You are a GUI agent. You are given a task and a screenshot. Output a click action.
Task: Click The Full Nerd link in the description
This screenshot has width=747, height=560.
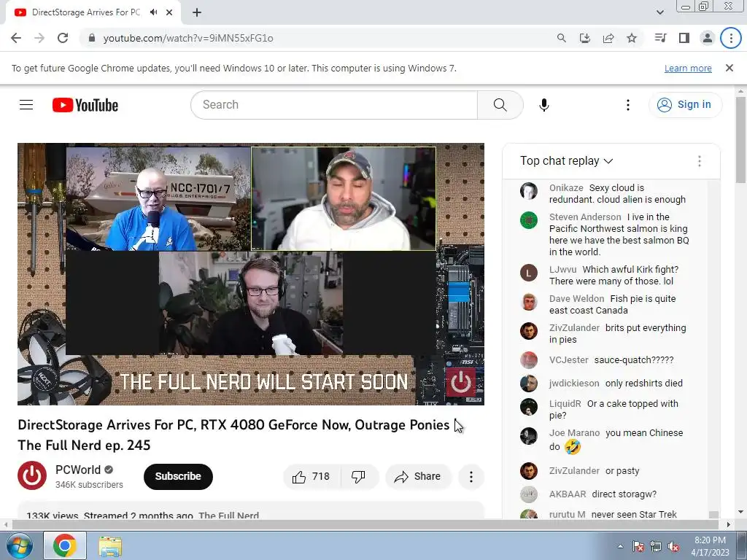[x=228, y=516]
